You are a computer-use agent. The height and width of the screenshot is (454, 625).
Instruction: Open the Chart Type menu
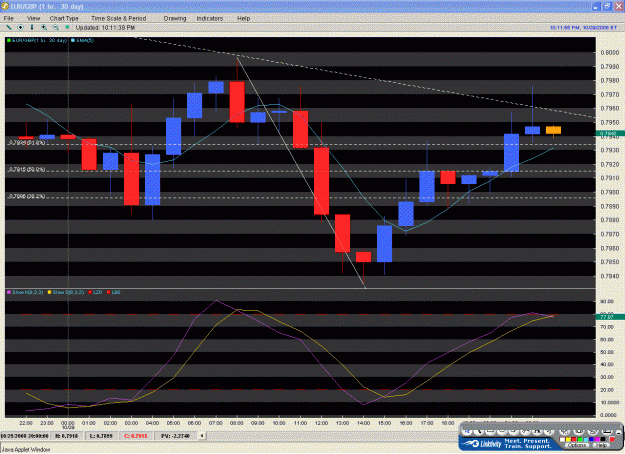pyautogui.click(x=64, y=18)
